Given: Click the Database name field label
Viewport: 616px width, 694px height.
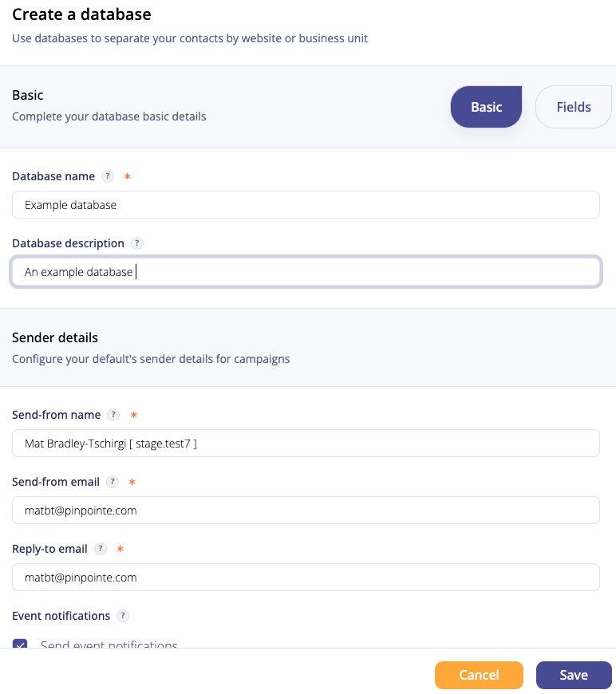Looking at the screenshot, I should (x=53, y=176).
